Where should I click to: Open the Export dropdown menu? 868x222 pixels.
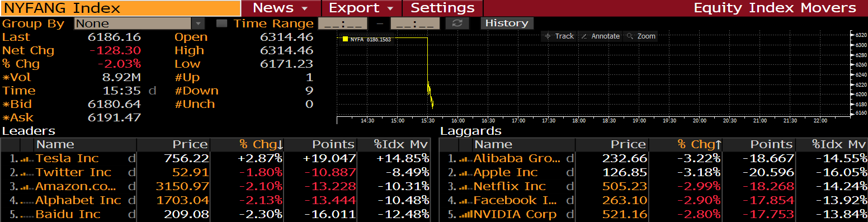[362, 8]
